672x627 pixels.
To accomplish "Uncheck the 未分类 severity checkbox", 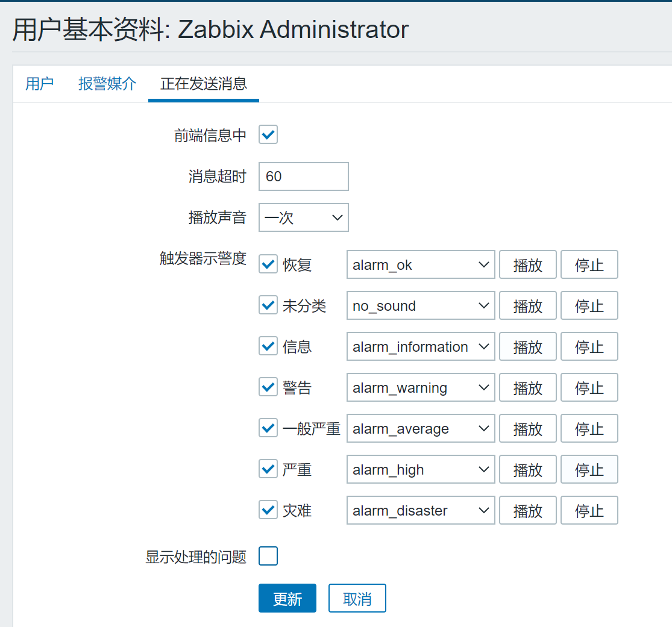I will (x=268, y=305).
